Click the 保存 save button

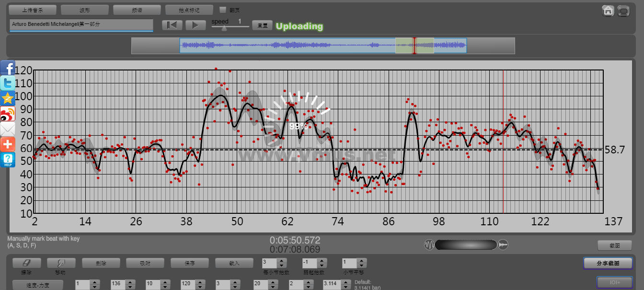(189, 263)
